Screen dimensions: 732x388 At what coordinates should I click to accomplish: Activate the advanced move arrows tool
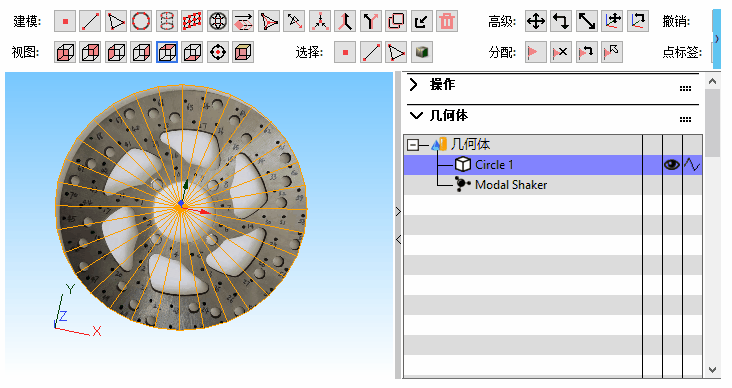(535, 21)
